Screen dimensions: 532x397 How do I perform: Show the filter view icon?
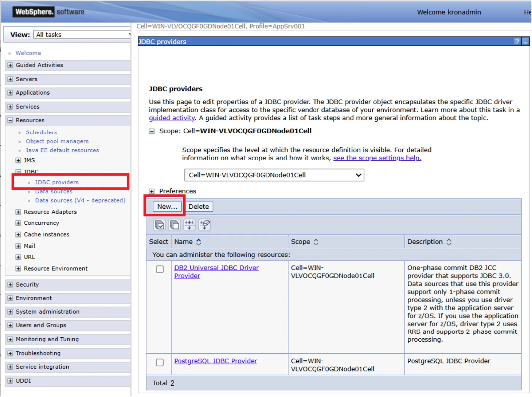(189, 225)
